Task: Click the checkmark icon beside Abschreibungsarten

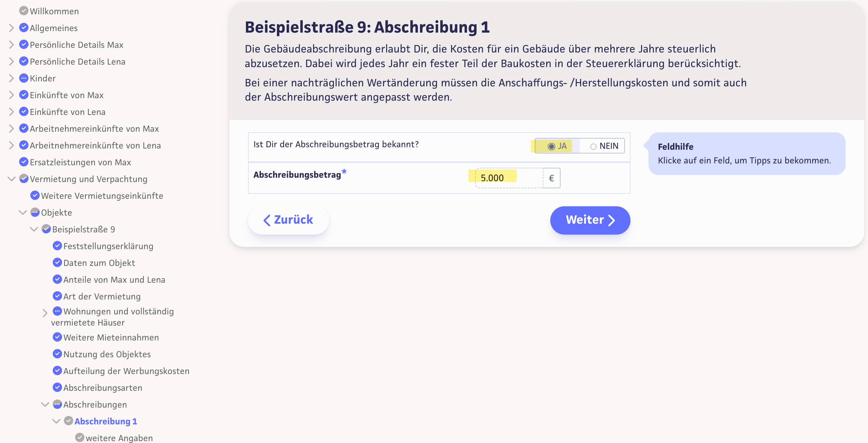Action: [x=57, y=387]
